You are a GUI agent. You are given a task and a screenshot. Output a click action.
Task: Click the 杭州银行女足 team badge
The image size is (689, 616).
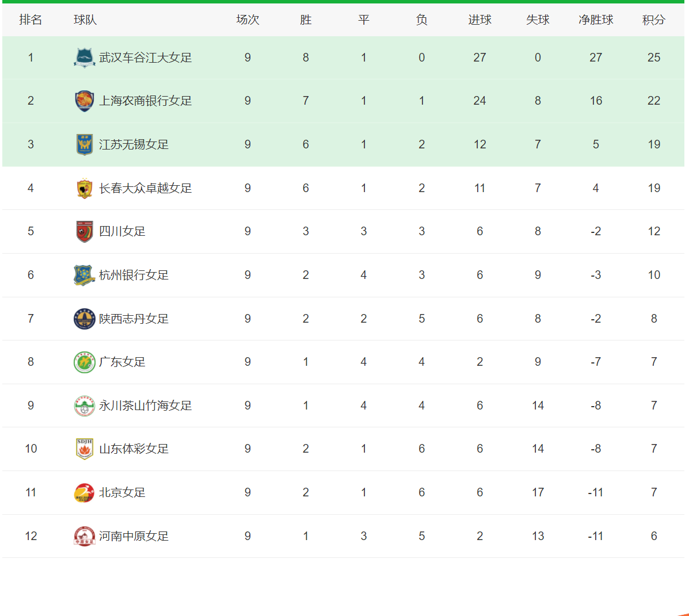point(85,275)
